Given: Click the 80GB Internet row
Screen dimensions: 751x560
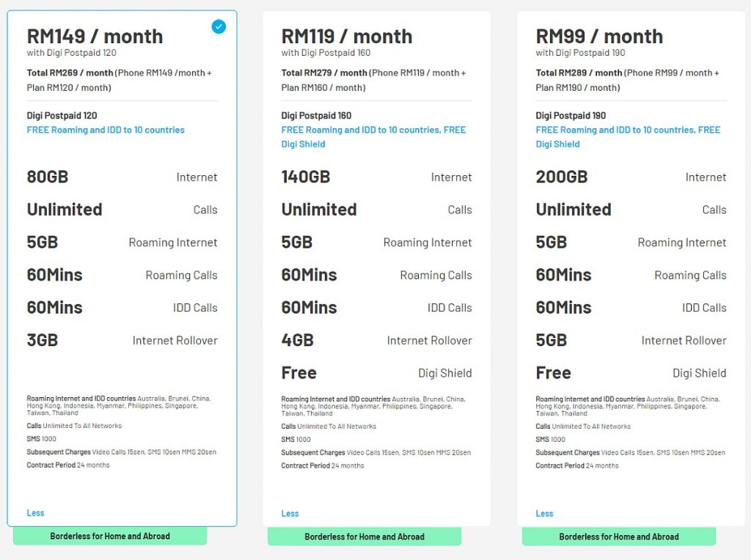Looking at the screenshot, I should click(x=122, y=177).
